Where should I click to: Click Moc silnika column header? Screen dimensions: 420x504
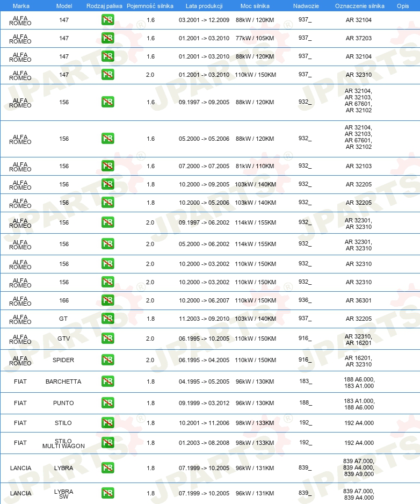(255, 6)
